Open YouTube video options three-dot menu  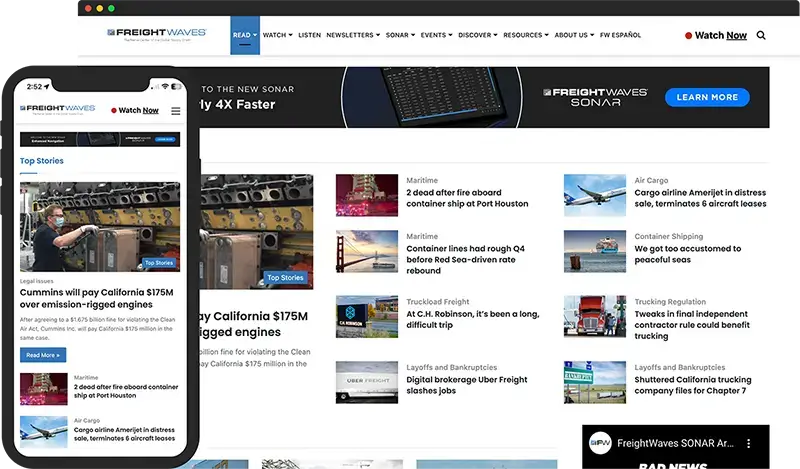point(748,443)
